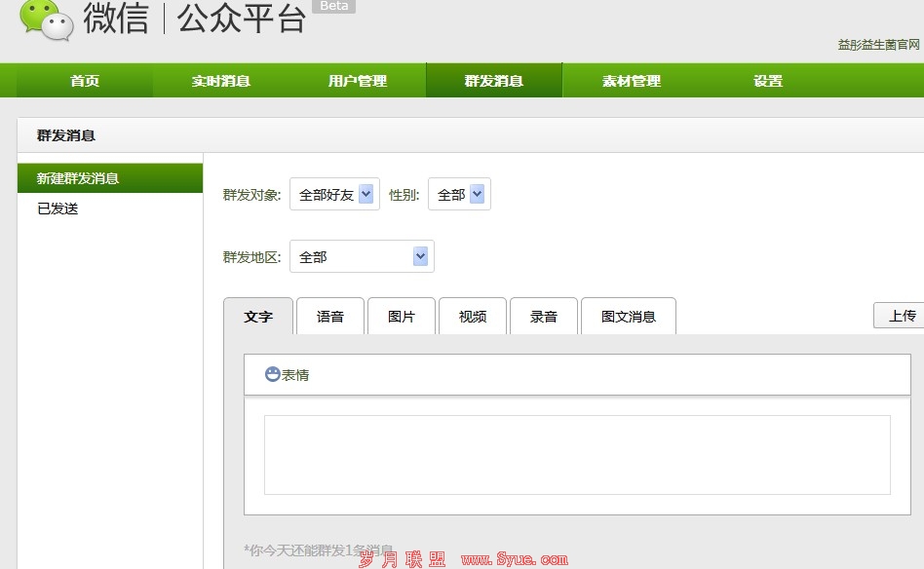This screenshot has height=569, width=924.
Task: Open 素材管理 navigation item
Action: [x=632, y=81]
